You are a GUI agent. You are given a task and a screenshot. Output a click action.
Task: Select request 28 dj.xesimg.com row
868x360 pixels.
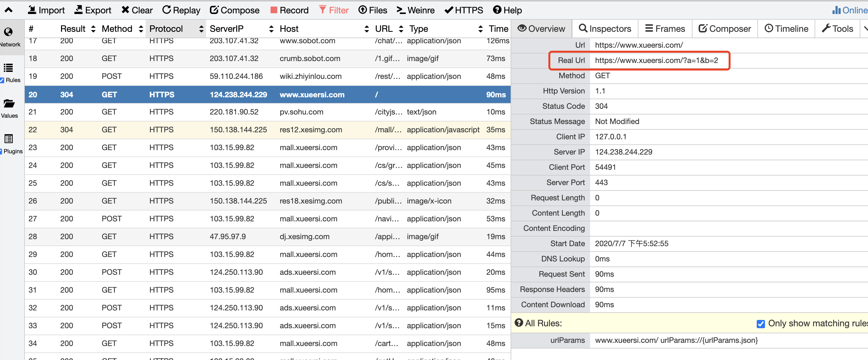(267, 237)
